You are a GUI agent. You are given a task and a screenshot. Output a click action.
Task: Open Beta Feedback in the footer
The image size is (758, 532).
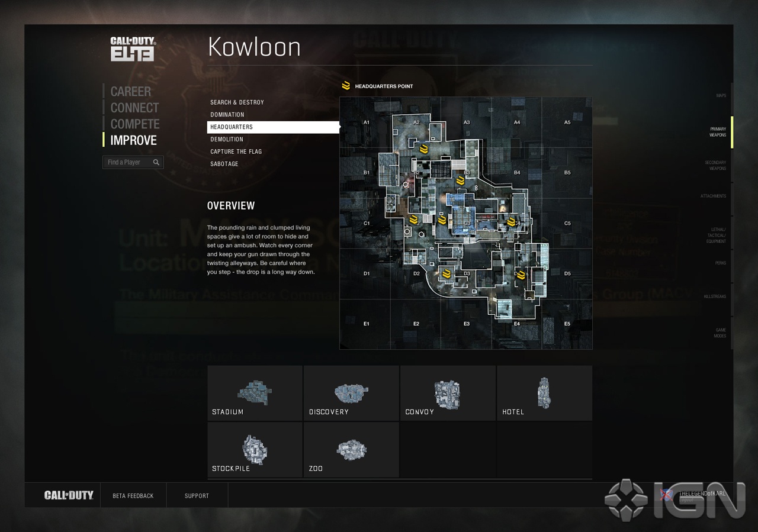point(133,496)
